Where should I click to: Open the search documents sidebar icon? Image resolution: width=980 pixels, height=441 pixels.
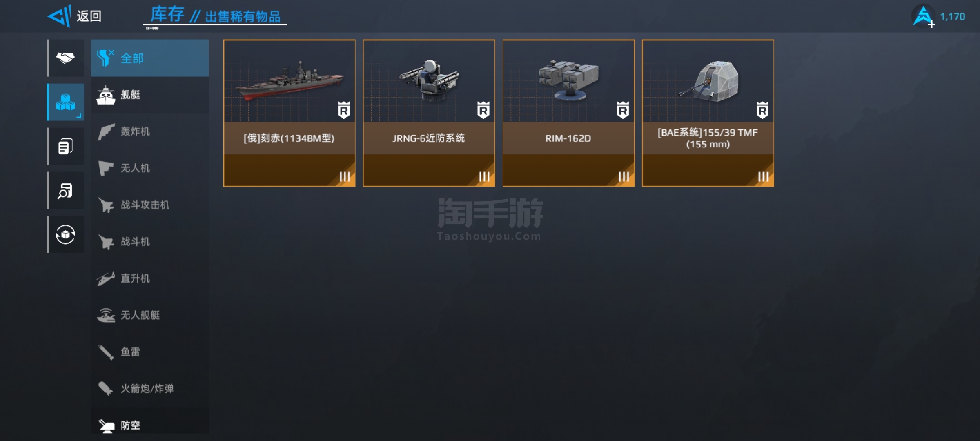pos(66,190)
